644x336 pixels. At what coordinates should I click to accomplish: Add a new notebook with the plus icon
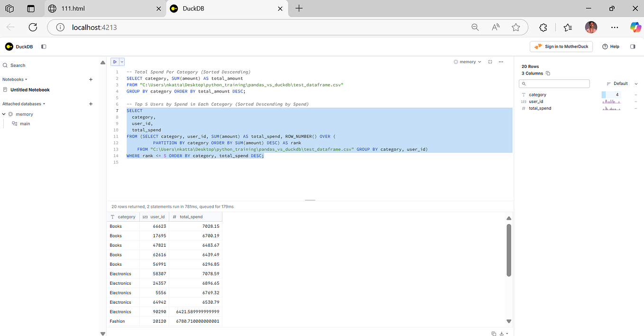[x=91, y=79]
